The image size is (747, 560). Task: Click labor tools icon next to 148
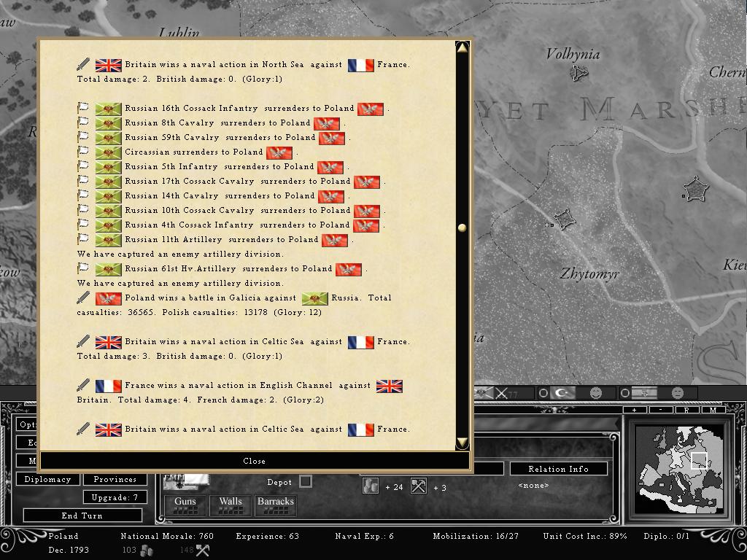(203, 551)
